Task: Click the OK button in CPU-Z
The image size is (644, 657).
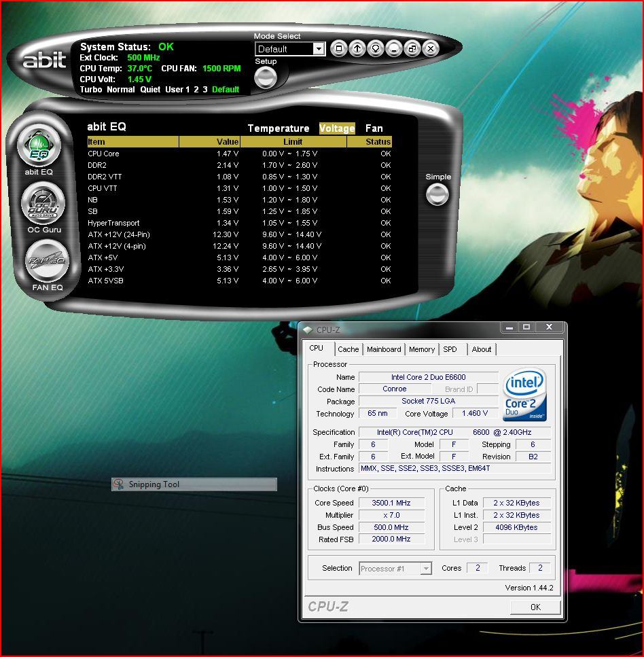Action: pos(535,607)
